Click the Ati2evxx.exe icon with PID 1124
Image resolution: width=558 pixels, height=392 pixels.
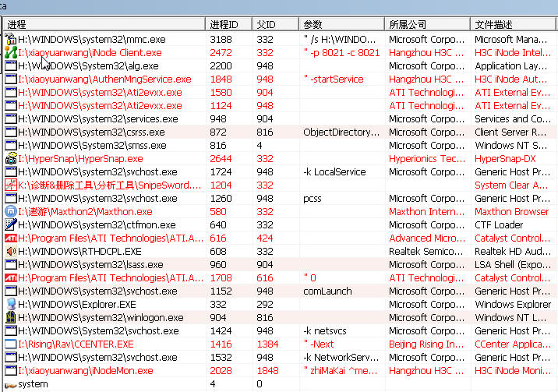pos(11,106)
